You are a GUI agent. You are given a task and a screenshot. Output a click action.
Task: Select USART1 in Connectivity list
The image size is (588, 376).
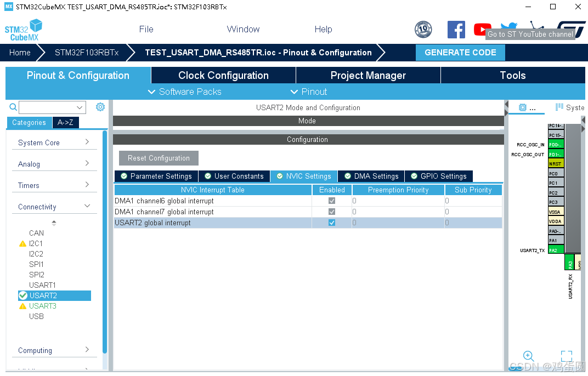[x=42, y=285]
